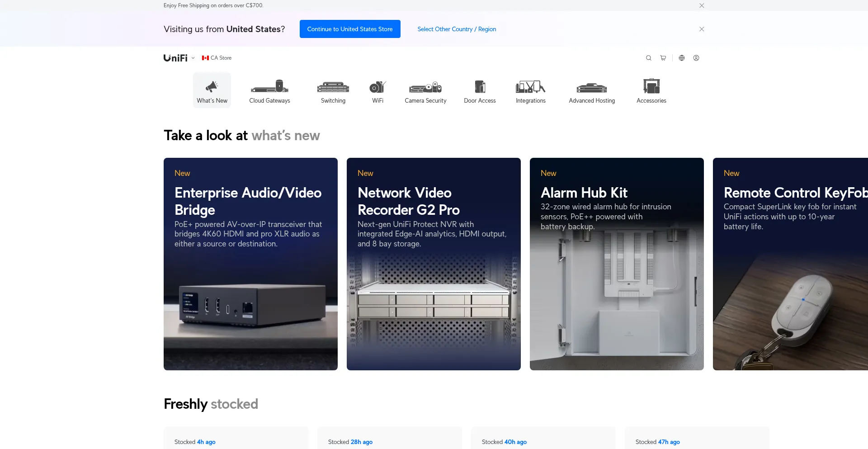Click the Advanced Hosting router icon

(592, 87)
